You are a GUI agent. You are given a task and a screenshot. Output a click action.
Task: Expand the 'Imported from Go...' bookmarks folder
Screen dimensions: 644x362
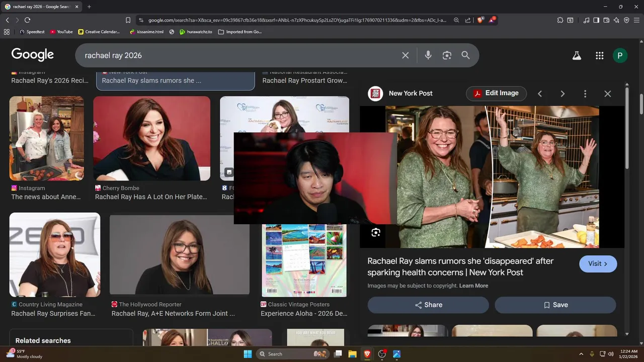click(240, 32)
